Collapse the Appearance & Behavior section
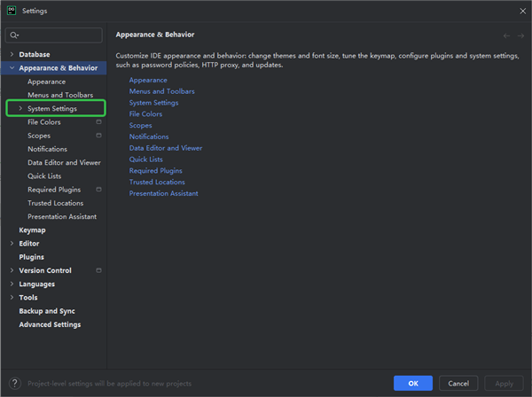The height and width of the screenshot is (397, 532). tap(12, 68)
